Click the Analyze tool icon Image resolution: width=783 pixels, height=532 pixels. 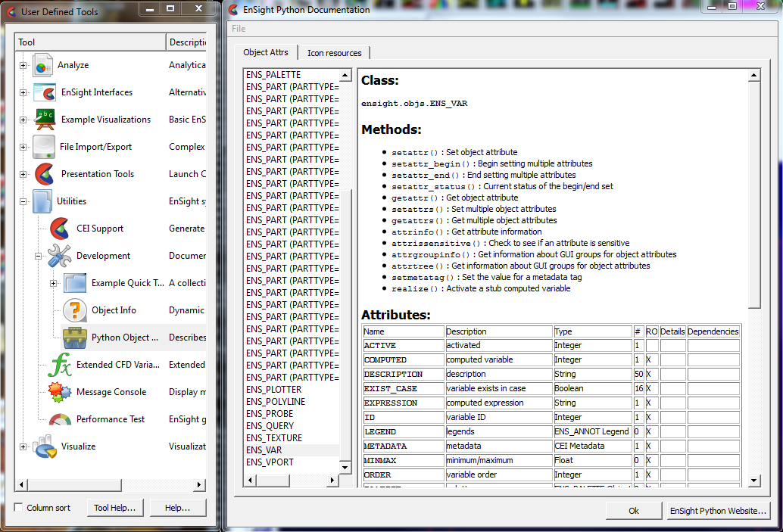[x=43, y=65]
